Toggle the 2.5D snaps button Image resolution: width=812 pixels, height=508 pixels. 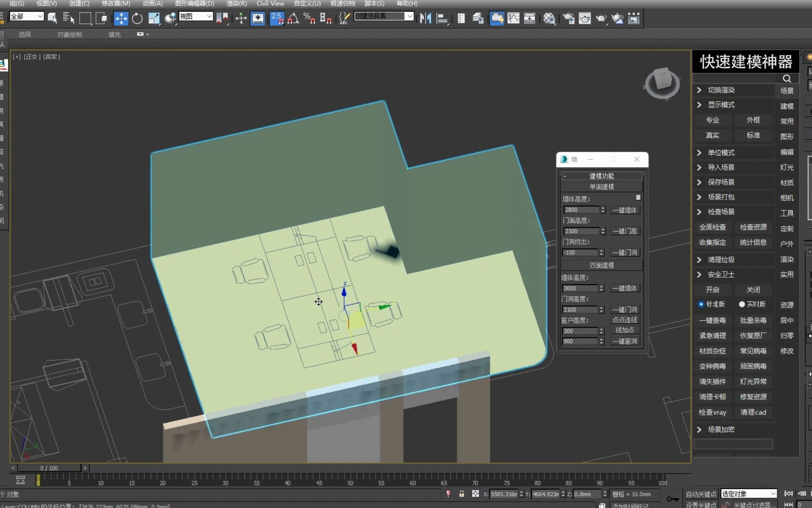click(x=277, y=18)
